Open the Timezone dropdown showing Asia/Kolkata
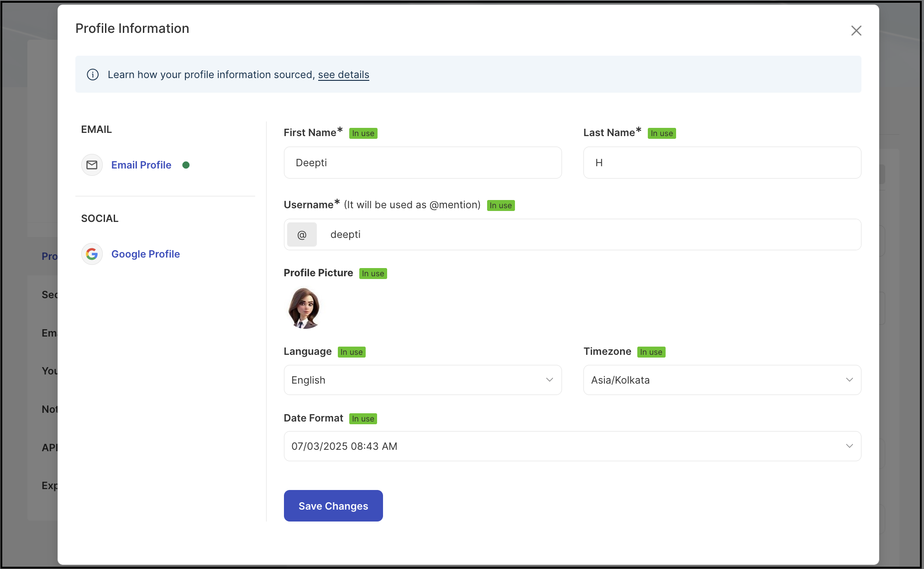Viewport: 924px width, 569px height. click(x=722, y=380)
